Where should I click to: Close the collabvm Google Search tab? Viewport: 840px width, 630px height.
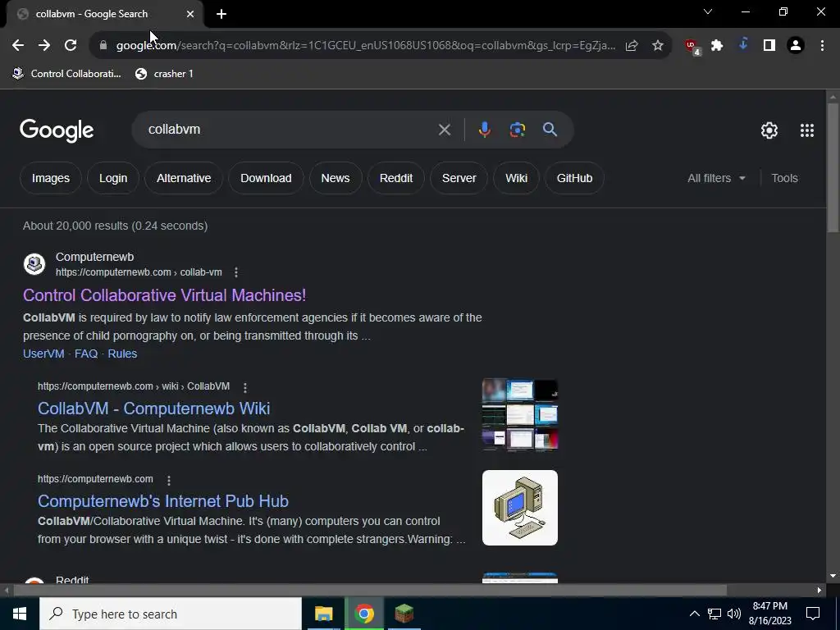(190, 14)
